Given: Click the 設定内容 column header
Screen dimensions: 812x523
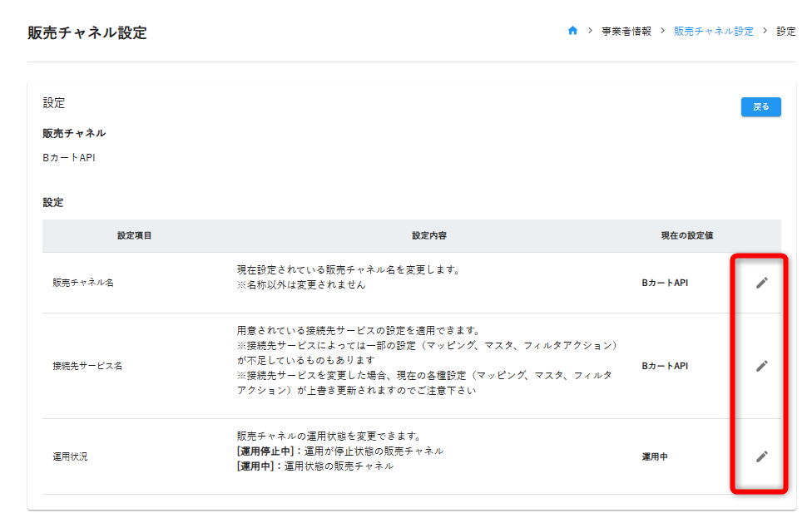Looking at the screenshot, I should click(429, 236).
